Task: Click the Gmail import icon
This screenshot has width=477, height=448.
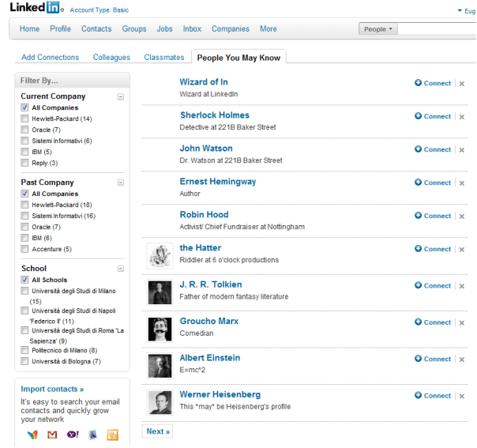Action: 52,435
